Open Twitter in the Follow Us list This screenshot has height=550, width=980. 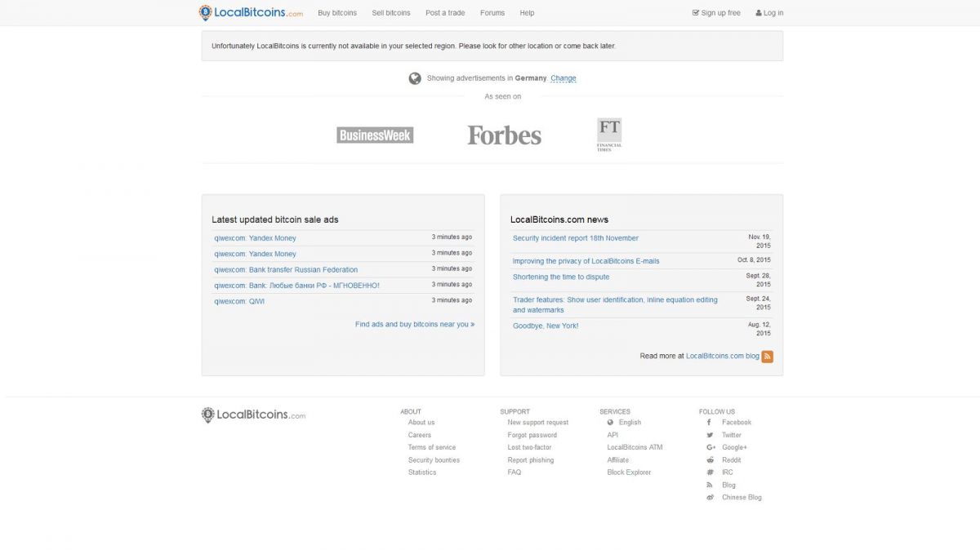pos(731,435)
